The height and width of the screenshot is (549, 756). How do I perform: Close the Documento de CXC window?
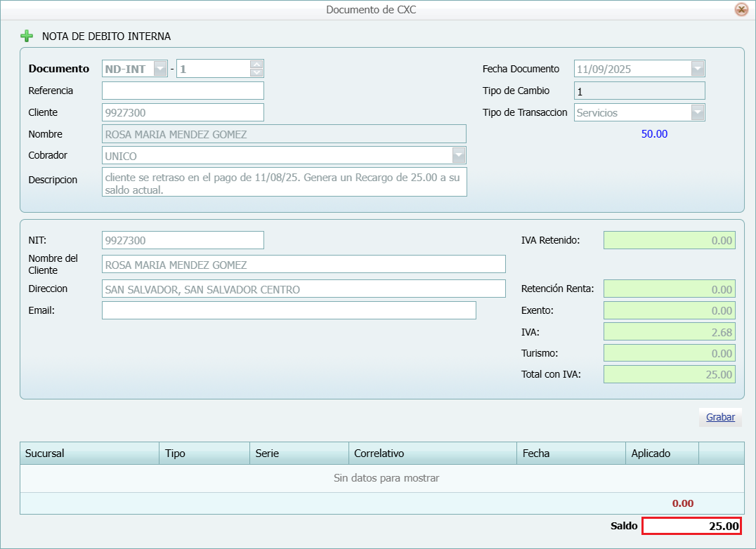click(x=741, y=10)
